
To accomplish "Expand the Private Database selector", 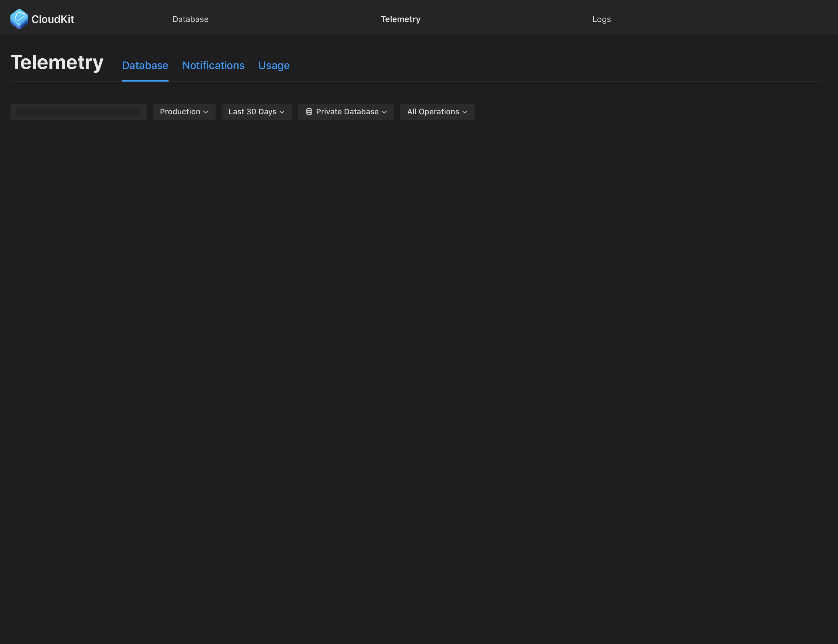I will [347, 112].
